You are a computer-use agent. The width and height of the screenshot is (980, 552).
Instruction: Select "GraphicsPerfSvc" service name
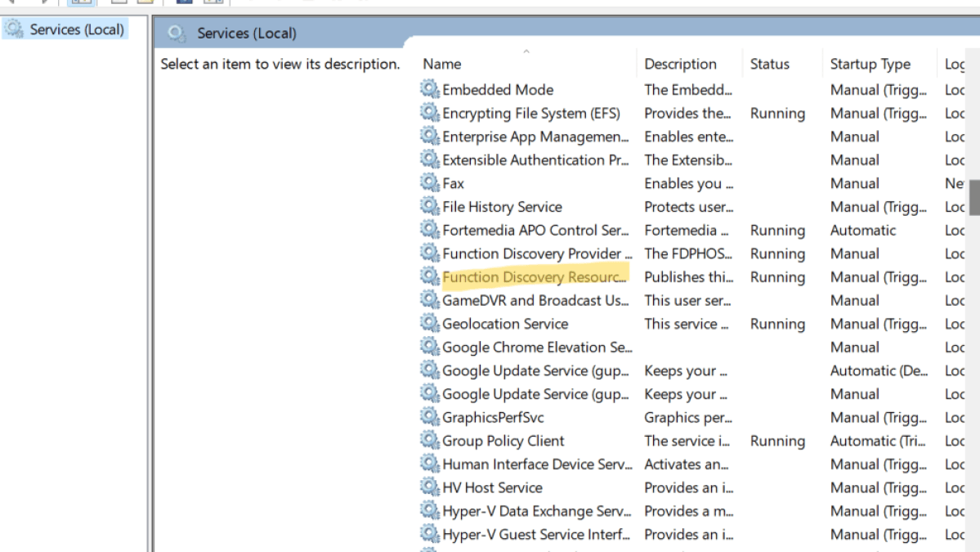click(493, 417)
